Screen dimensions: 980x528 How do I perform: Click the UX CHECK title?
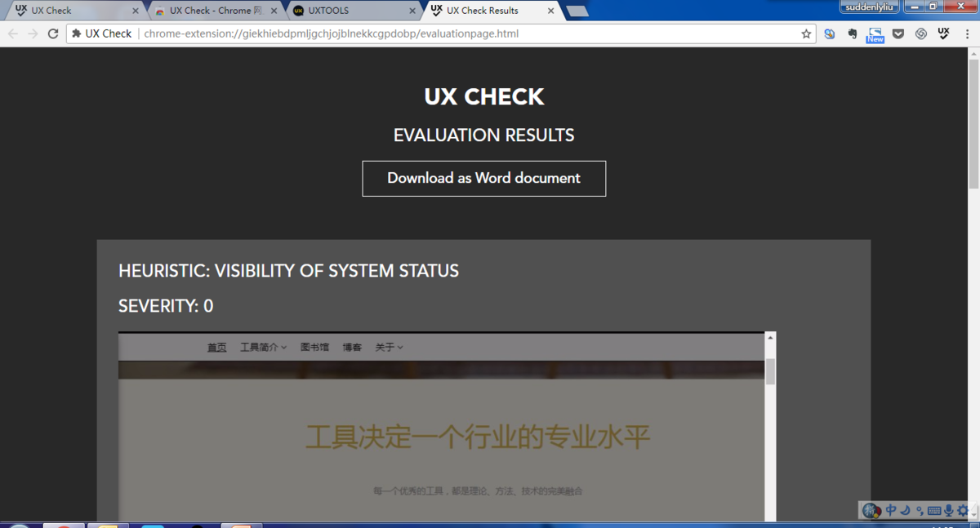(x=483, y=96)
